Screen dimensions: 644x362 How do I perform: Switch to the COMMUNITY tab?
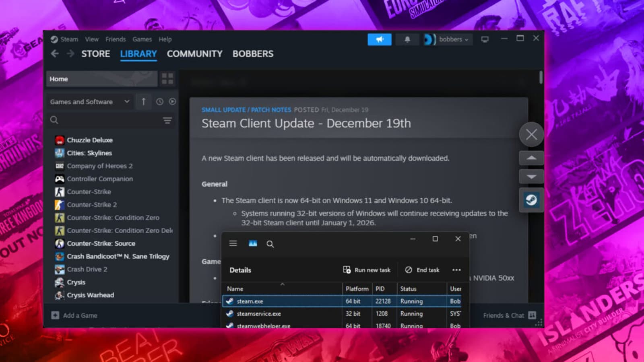195,54
